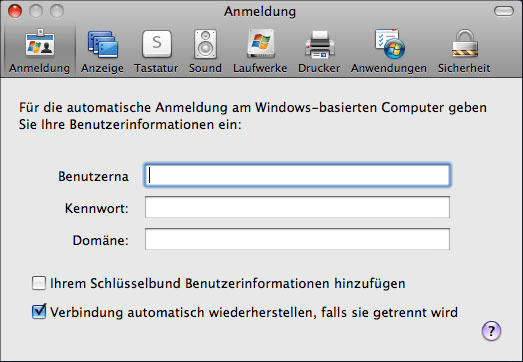Image resolution: width=523 pixels, height=362 pixels.
Task: Hide toolbar using the top-right pill button
Action: pyautogui.click(x=504, y=11)
